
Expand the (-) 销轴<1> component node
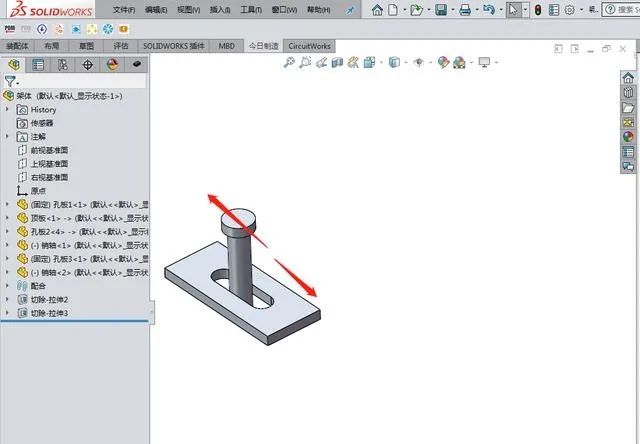7,245
